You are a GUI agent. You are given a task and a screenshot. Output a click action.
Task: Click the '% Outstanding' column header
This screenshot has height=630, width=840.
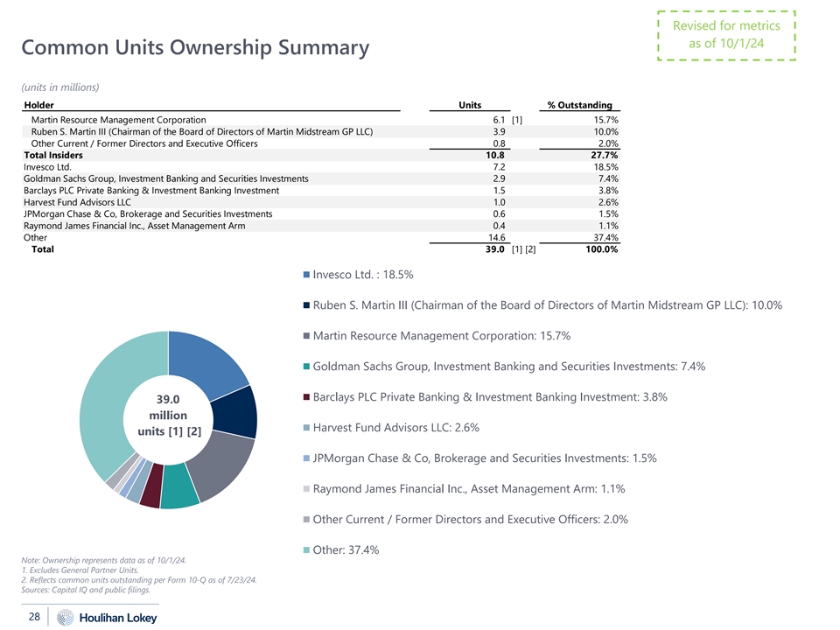579,105
